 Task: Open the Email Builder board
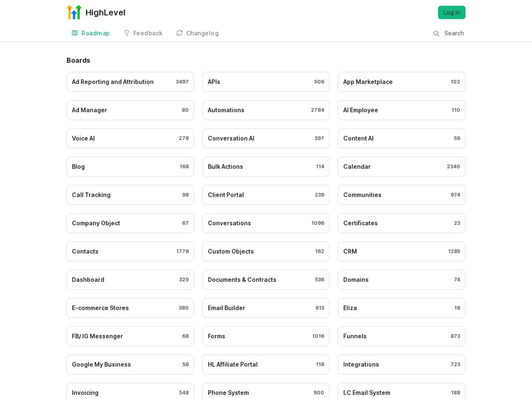(266, 308)
